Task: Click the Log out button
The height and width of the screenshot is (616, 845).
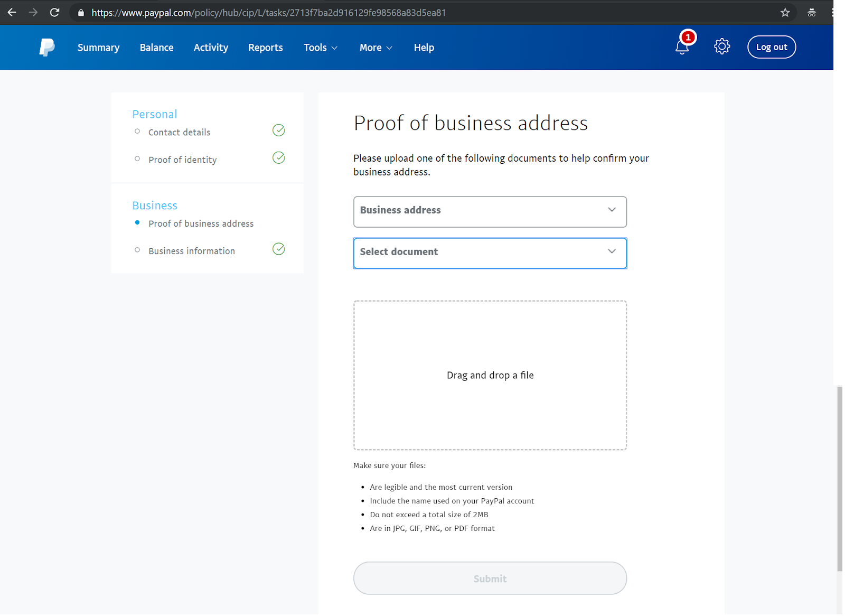Action: [771, 47]
